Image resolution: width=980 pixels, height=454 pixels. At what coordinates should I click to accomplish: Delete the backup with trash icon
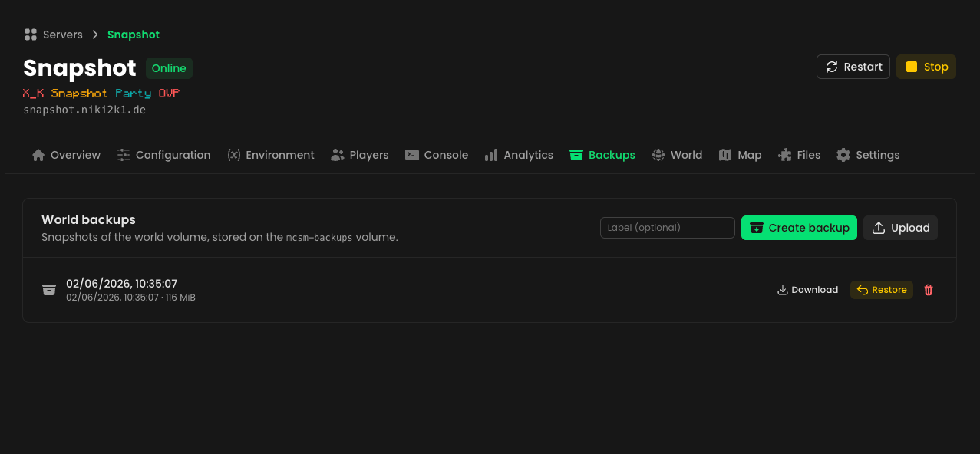pyautogui.click(x=929, y=290)
